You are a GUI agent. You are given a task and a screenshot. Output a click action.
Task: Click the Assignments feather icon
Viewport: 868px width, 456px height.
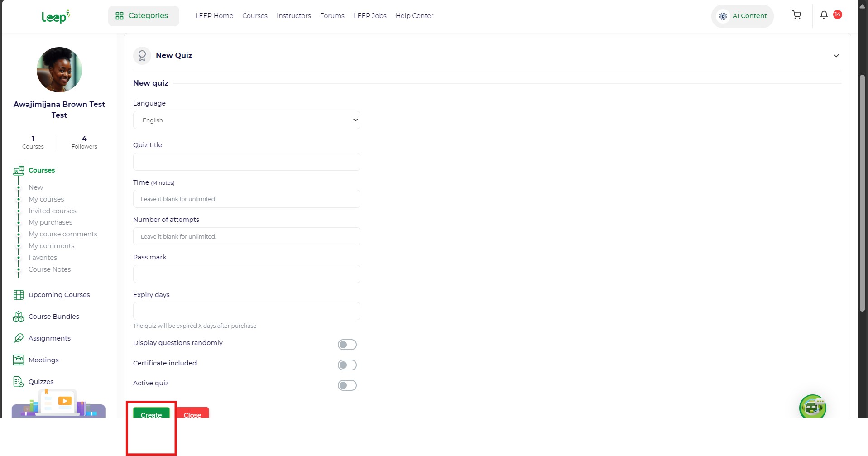point(18,338)
